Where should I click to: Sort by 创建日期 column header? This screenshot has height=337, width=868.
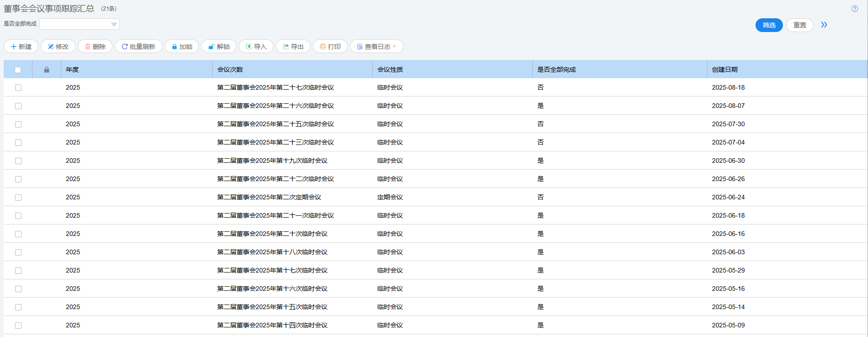pos(724,70)
